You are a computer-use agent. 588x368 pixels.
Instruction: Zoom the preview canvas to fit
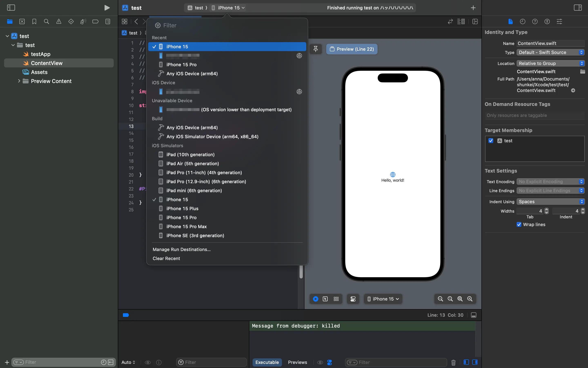click(x=460, y=299)
